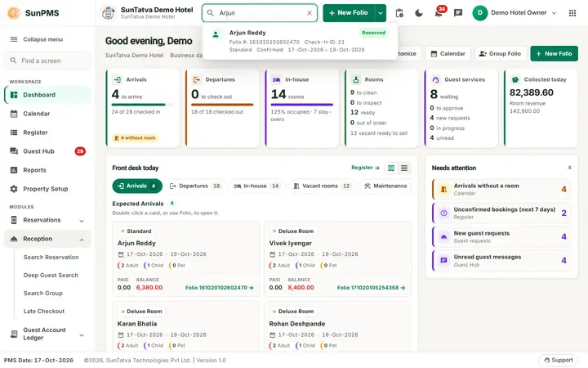Open the apps grid menu icon

tap(572, 13)
